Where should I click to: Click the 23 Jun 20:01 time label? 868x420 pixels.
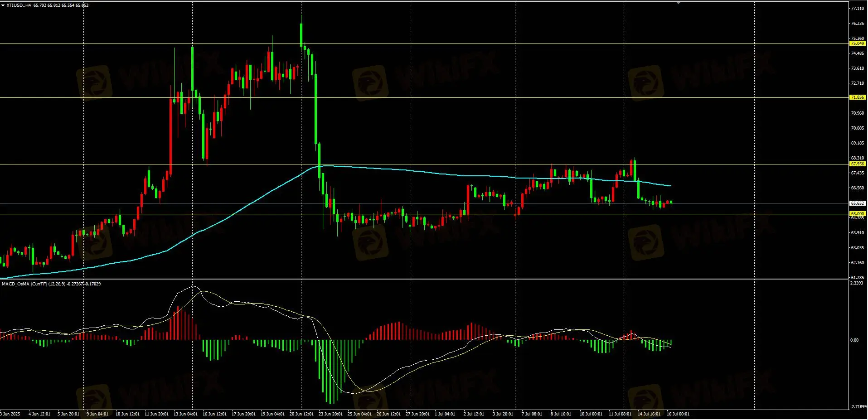[330, 414]
